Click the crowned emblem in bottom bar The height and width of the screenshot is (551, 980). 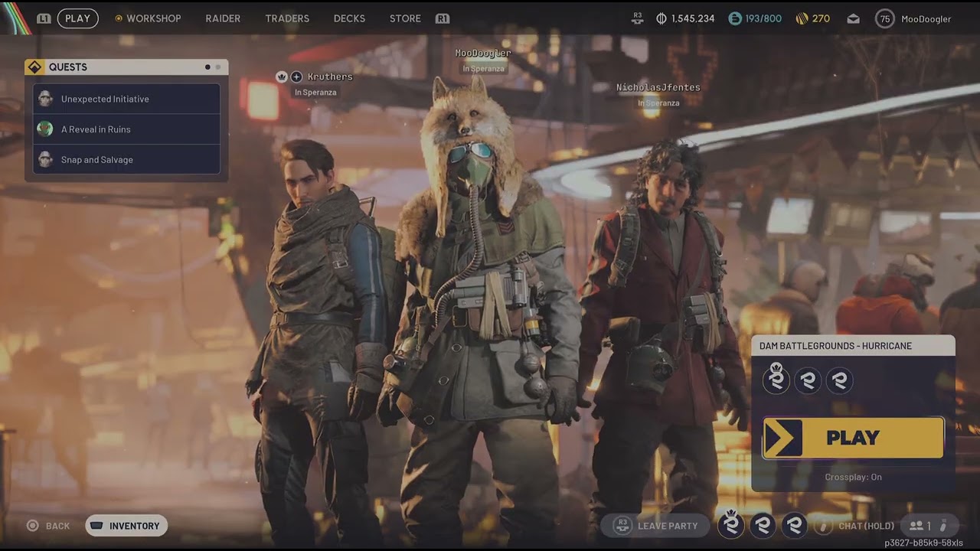tap(731, 524)
